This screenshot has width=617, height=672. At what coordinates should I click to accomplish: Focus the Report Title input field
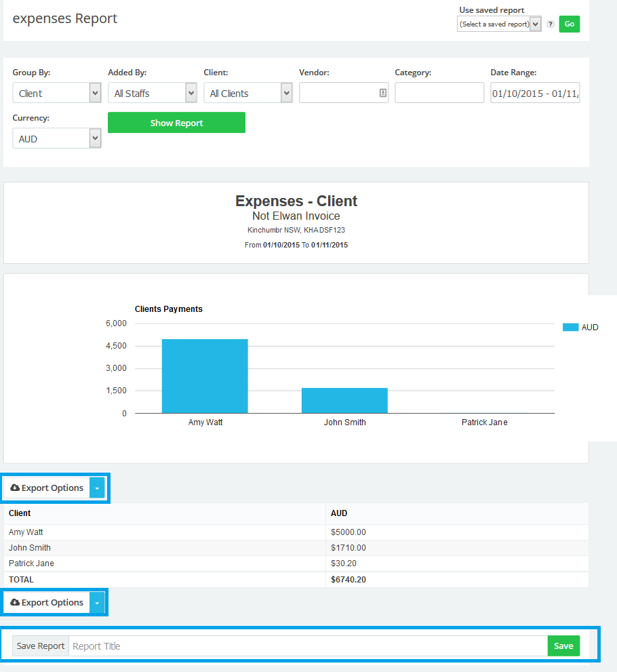click(x=308, y=646)
